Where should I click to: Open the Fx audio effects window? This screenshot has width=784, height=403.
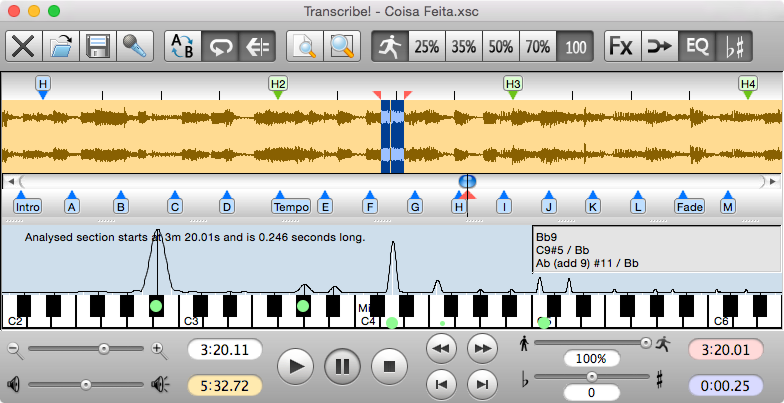[x=622, y=46]
